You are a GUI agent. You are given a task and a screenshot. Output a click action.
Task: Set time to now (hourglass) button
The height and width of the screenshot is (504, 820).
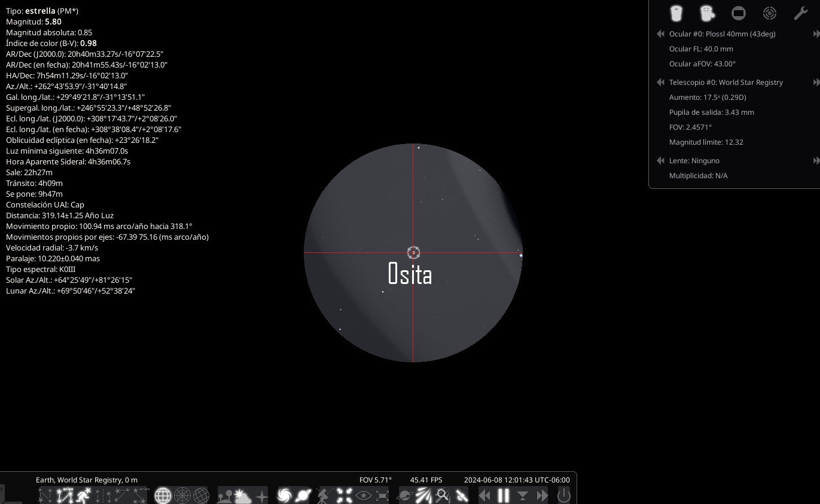(x=523, y=495)
